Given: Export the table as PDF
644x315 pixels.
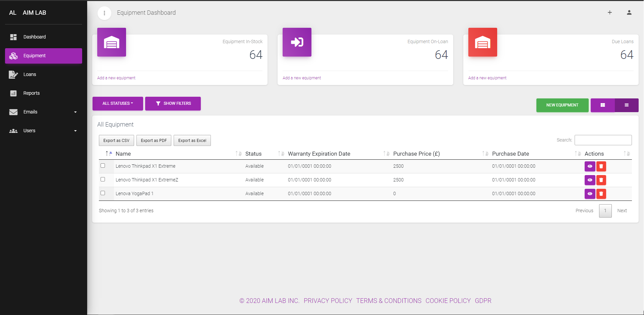Looking at the screenshot, I should [154, 141].
